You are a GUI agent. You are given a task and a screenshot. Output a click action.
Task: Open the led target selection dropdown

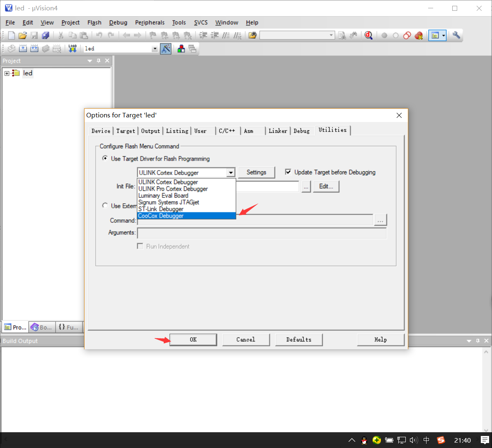coord(155,49)
